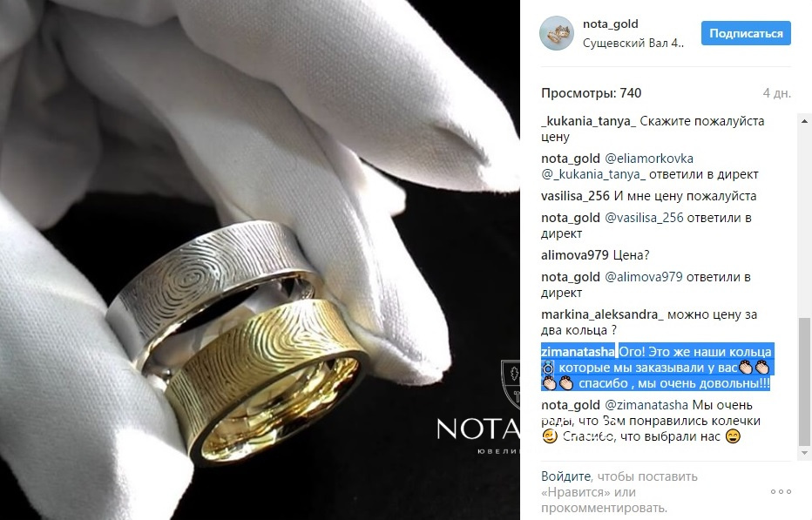Open the _kukania_tanya_ commenter profile
This screenshot has height=520, width=812.
coord(589,121)
